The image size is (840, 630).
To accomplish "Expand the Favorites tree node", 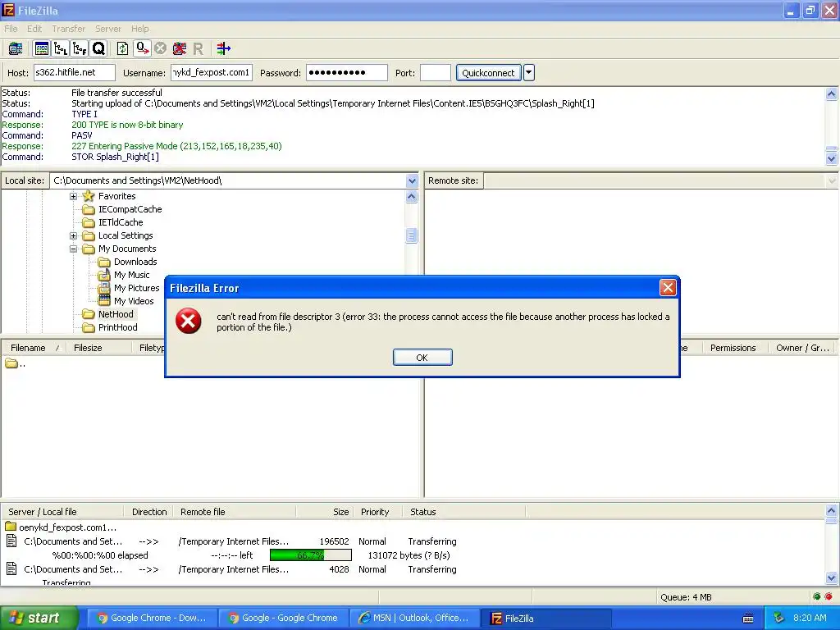I will click(x=73, y=196).
